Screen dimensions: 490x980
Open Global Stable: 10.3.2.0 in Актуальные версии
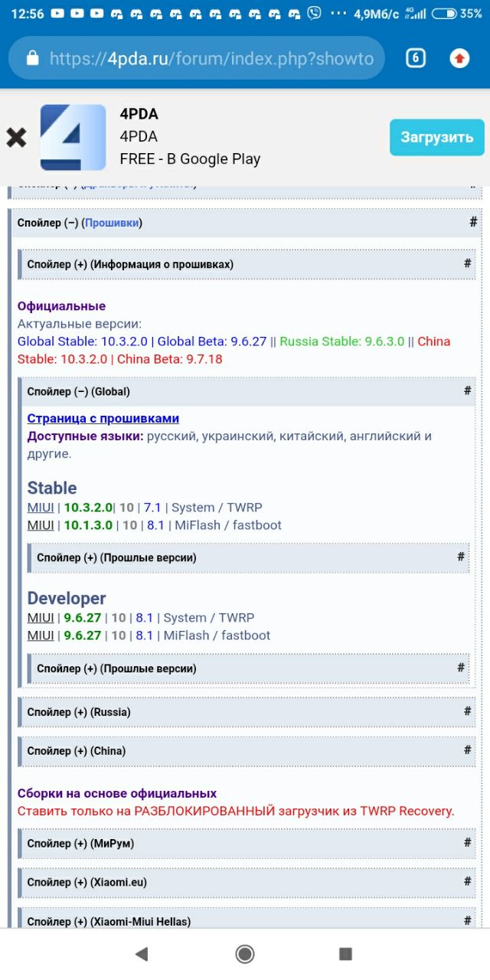point(82,341)
